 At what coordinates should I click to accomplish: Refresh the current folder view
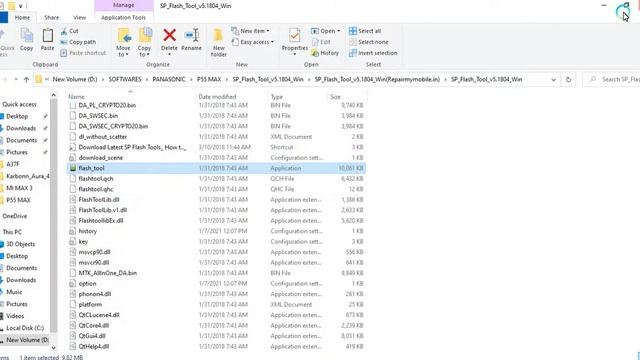568,80
